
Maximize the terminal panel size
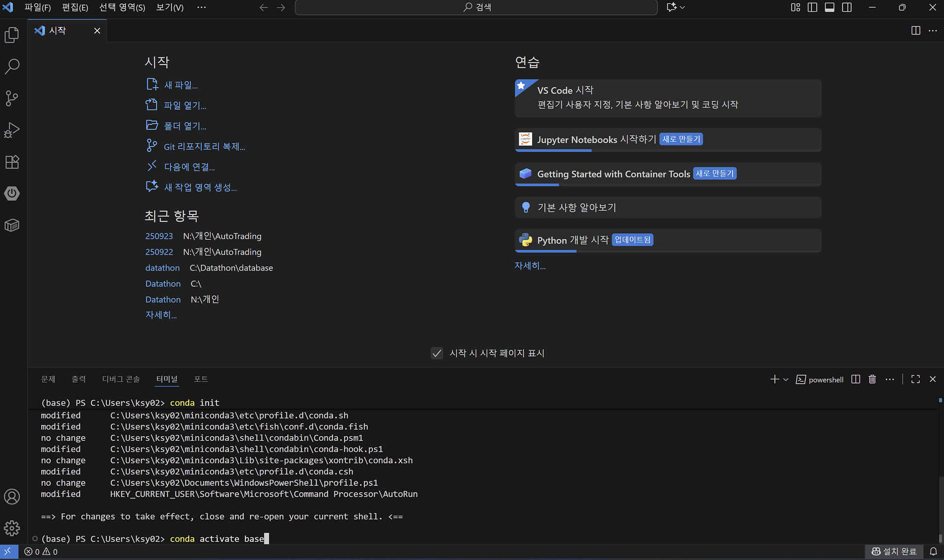click(915, 379)
